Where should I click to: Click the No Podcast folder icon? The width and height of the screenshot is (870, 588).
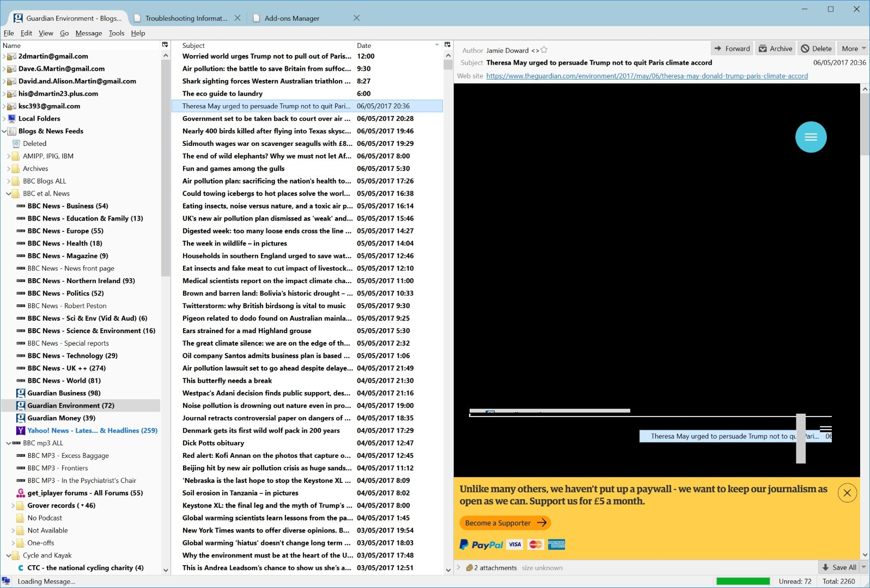(21, 518)
